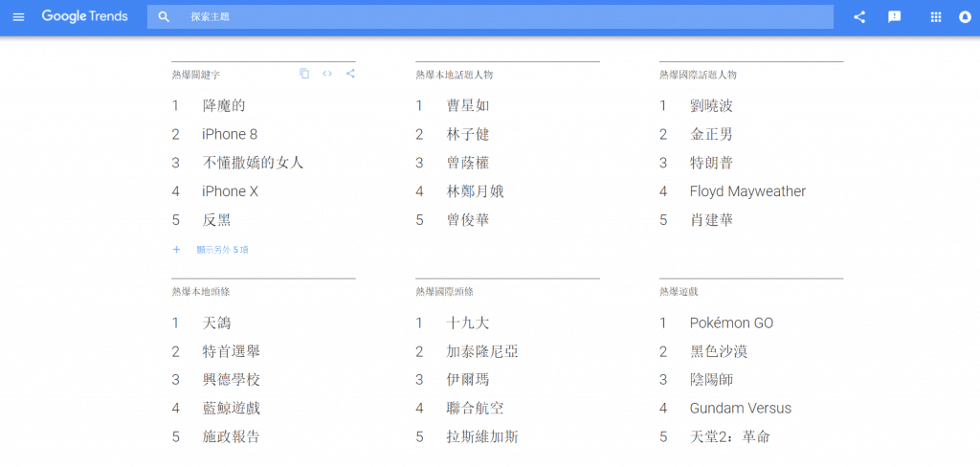Open game Pokémon GO
The height and width of the screenshot is (467, 980).
[x=731, y=323]
